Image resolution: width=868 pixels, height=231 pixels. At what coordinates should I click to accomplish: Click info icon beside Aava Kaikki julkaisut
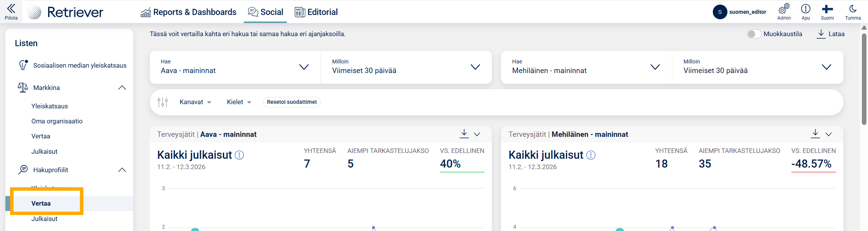pyautogui.click(x=239, y=155)
